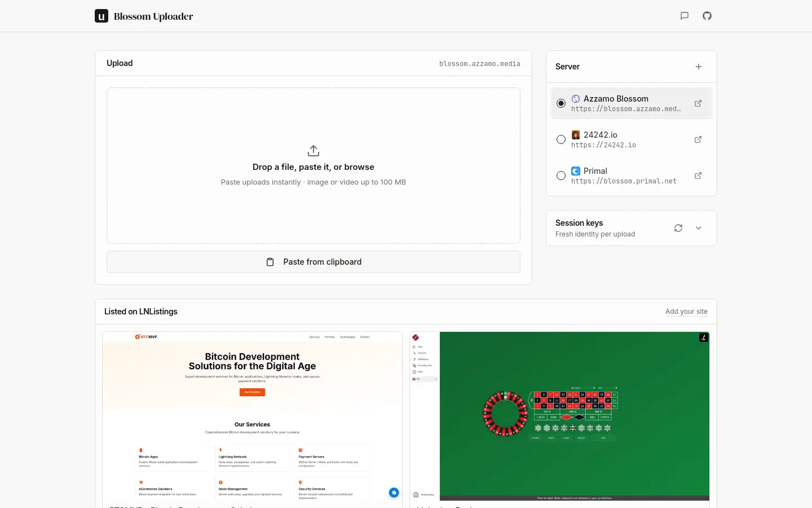Select Azzamo Blossom server radio button
Image resolution: width=812 pixels, height=508 pixels.
[561, 103]
